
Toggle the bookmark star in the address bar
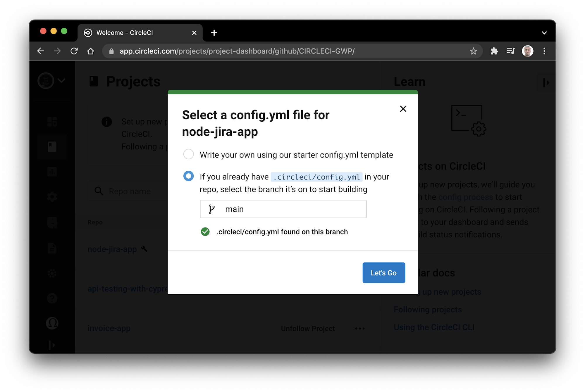[x=473, y=51]
